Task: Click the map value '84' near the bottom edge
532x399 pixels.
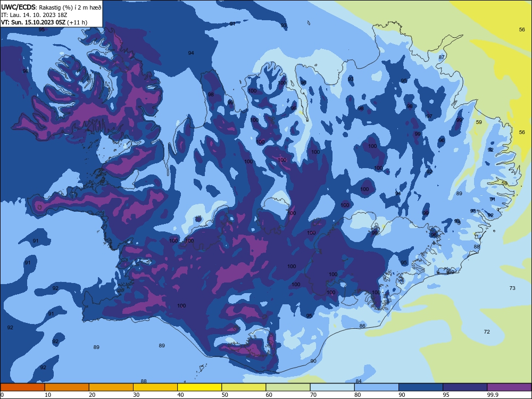Action: click(359, 381)
